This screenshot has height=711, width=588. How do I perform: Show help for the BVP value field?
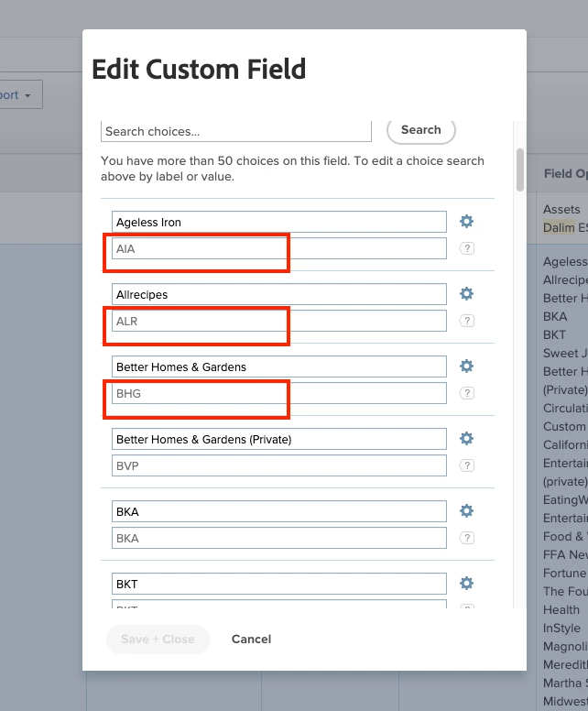467,465
